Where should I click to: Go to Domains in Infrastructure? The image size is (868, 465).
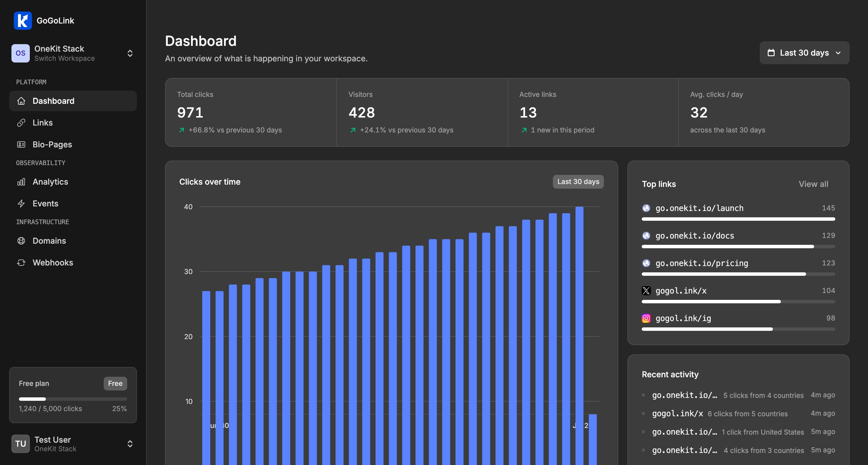click(x=73, y=241)
